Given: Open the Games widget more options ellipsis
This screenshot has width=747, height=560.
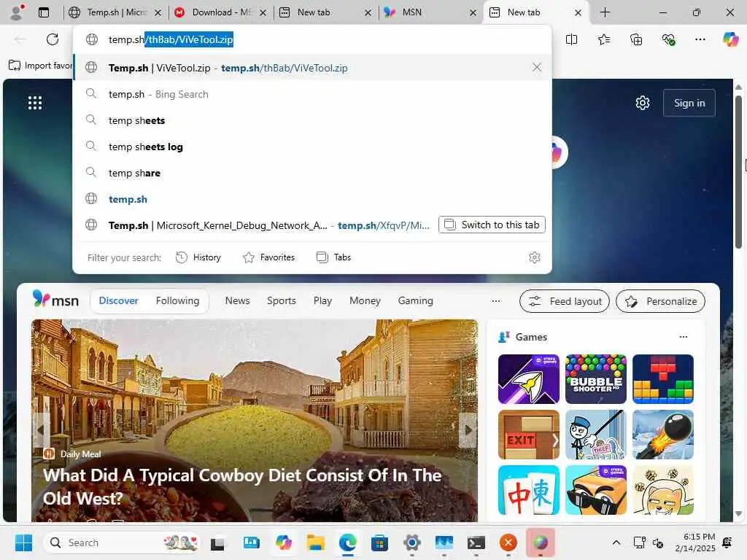Looking at the screenshot, I should [x=683, y=337].
